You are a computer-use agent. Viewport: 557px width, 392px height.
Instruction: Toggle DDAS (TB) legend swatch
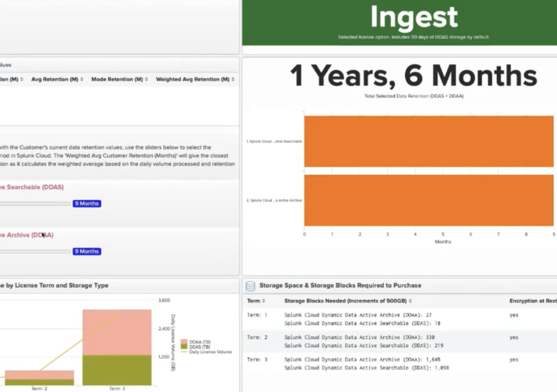tap(184, 347)
